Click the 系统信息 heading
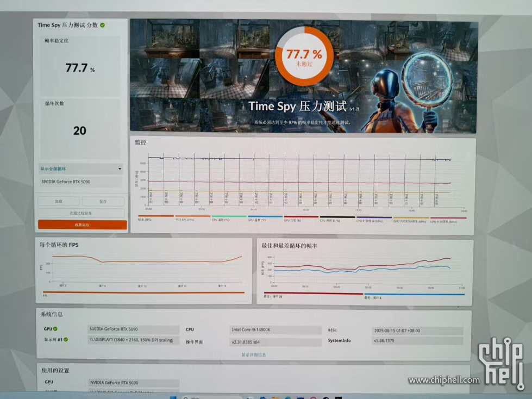 pyautogui.click(x=52, y=314)
